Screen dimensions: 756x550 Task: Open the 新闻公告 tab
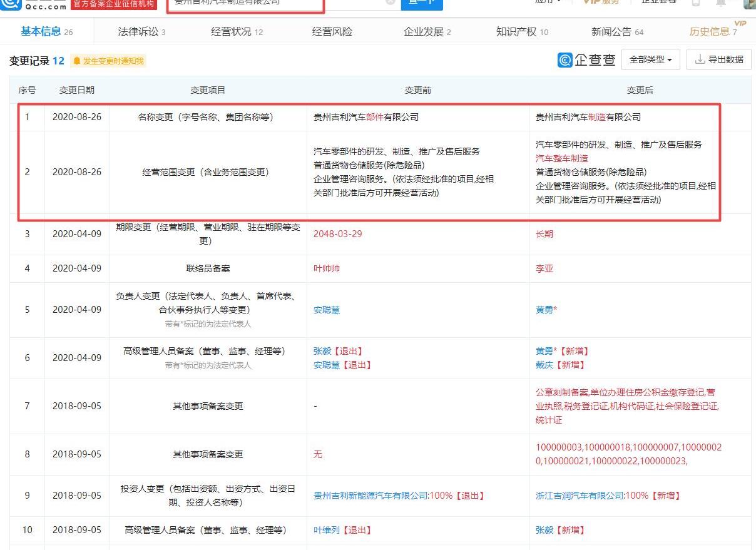coord(617,31)
